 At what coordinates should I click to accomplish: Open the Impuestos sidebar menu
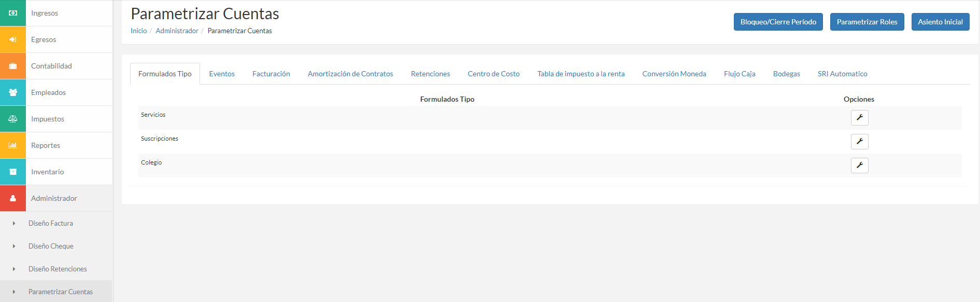click(x=56, y=119)
